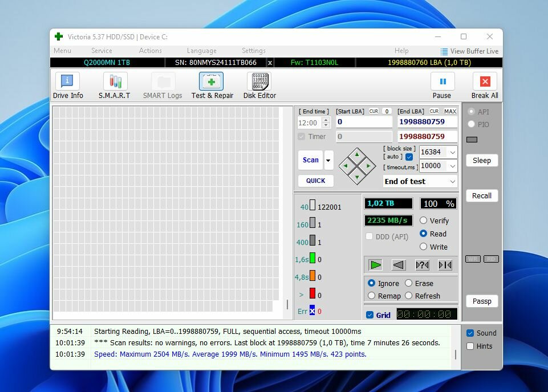Switch to Test & Repair view
The image size is (548, 392).
pyautogui.click(x=212, y=86)
